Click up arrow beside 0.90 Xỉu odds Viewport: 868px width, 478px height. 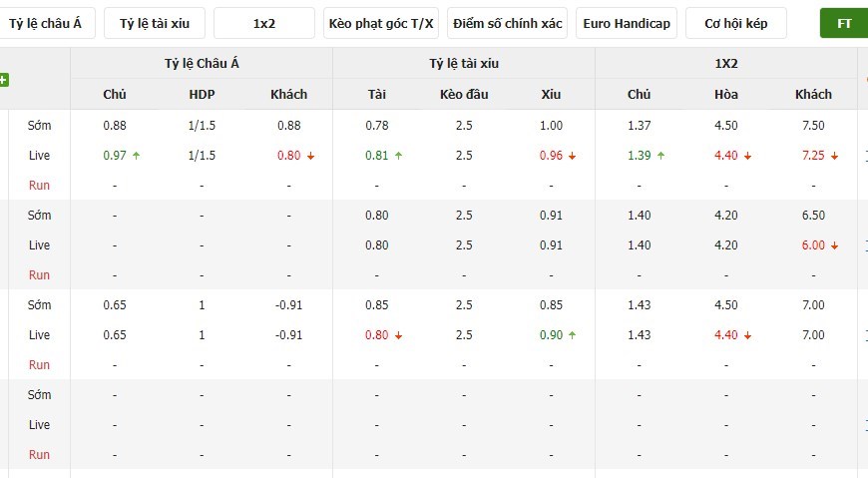tap(572, 335)
